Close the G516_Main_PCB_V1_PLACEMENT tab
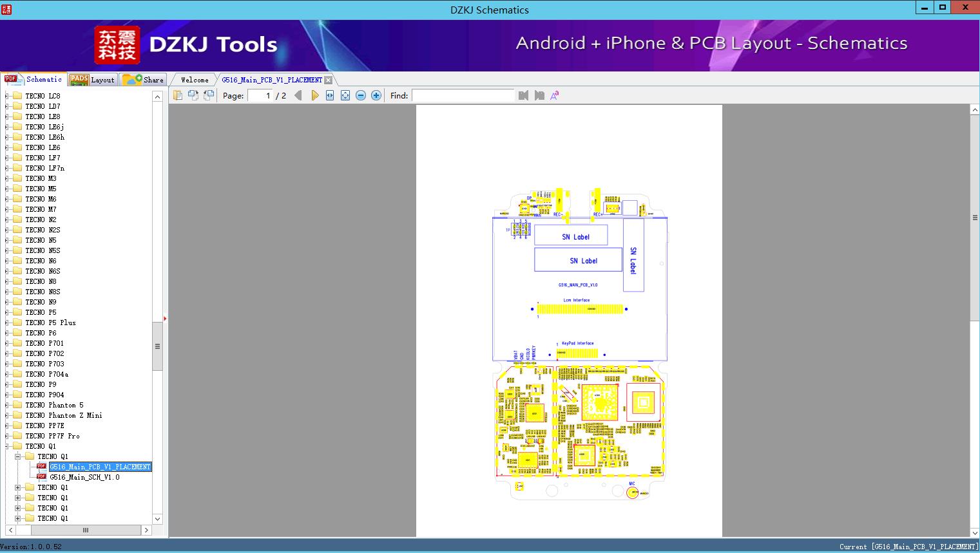 (x=329, y=80)
